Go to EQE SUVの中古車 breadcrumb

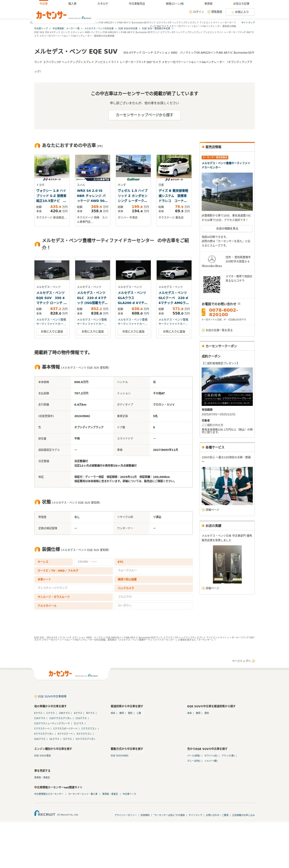click(128, 29)
